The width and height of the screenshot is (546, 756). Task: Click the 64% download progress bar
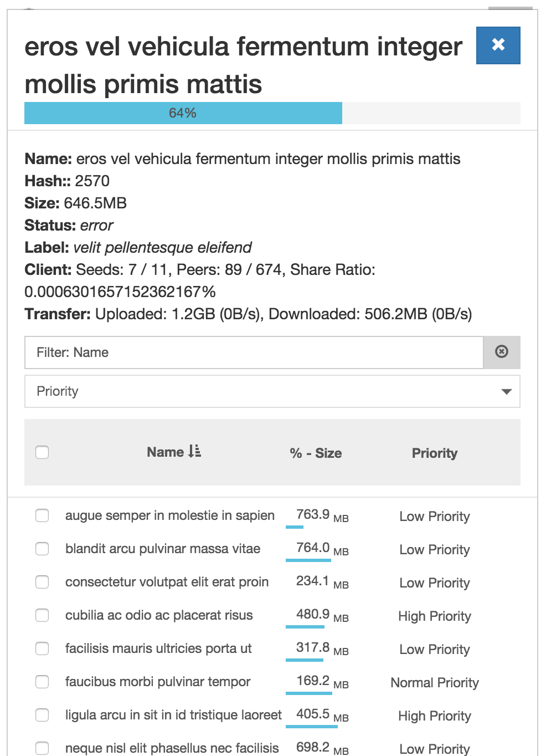tap(272, 113)
